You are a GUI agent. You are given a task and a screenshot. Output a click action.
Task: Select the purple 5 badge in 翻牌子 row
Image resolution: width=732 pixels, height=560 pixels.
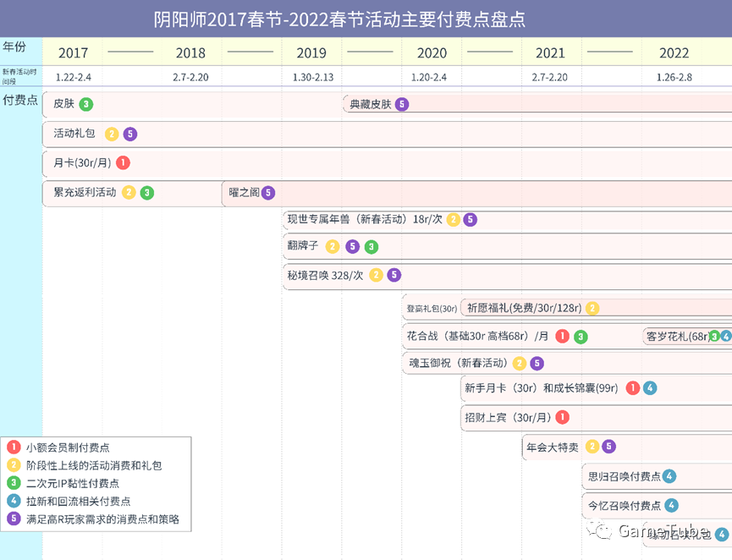[353, 246]
